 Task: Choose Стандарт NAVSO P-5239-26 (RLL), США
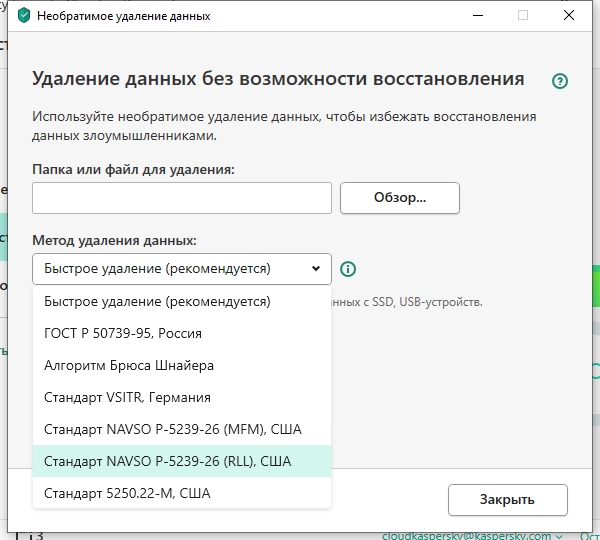[x=182, y=461]
